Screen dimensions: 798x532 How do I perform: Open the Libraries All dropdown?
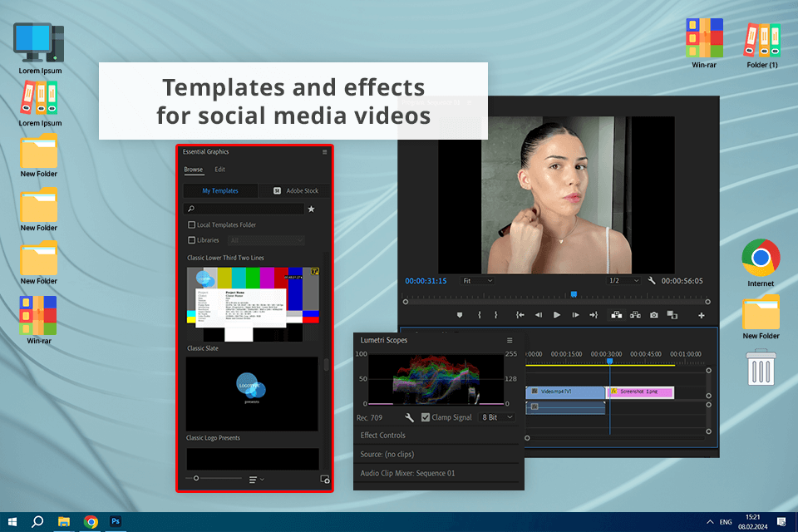(x=266, y=239)
